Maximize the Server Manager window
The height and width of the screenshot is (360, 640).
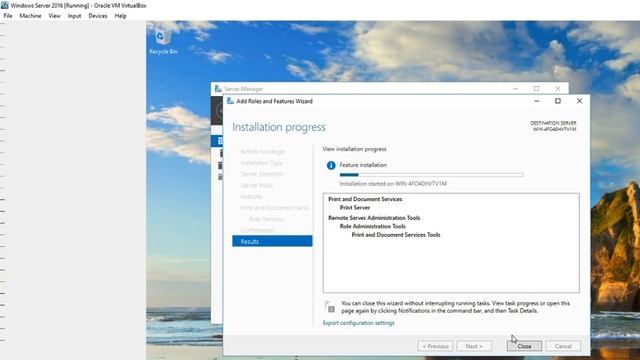[x=536, y=89]
